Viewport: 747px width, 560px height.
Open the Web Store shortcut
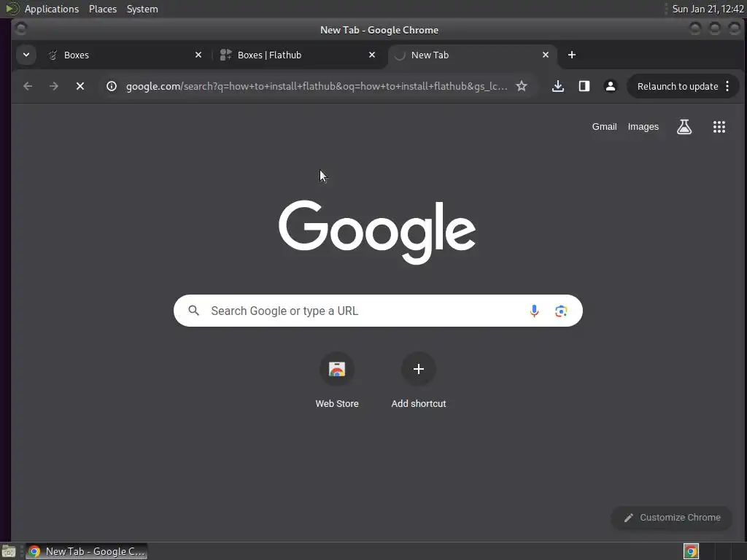[x=337, y=380]
